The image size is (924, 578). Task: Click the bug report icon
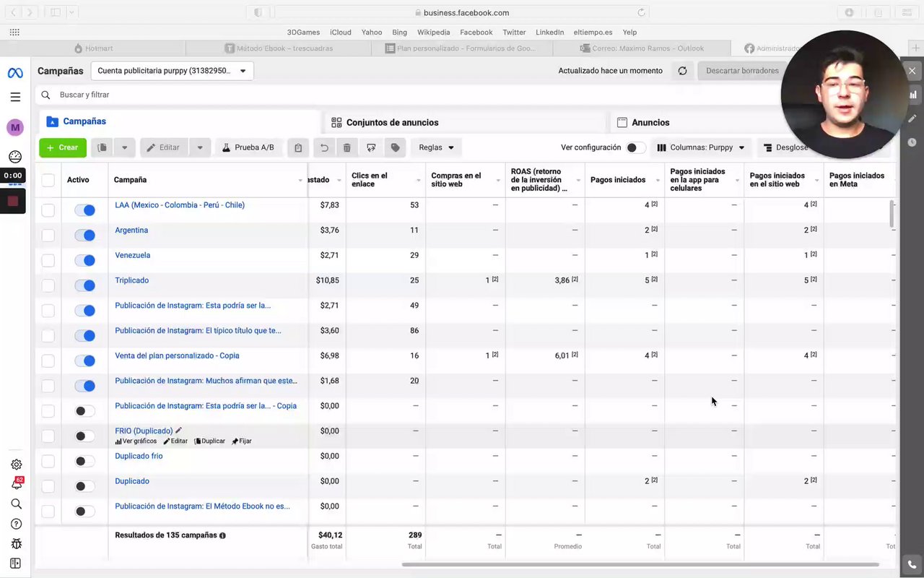tap(16, 543)
